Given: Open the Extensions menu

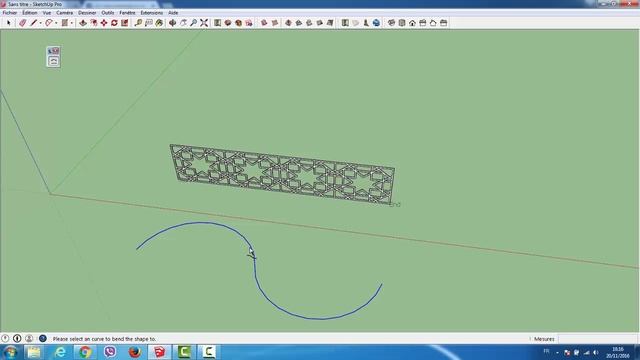Looking at the screenshot, I should pos(151,13).
